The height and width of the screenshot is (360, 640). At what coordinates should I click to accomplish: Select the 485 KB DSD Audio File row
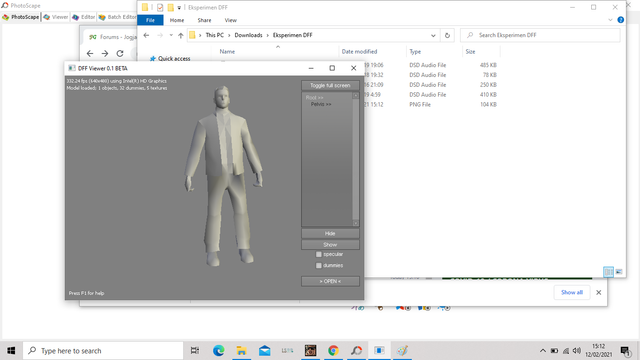pos(431,65)
